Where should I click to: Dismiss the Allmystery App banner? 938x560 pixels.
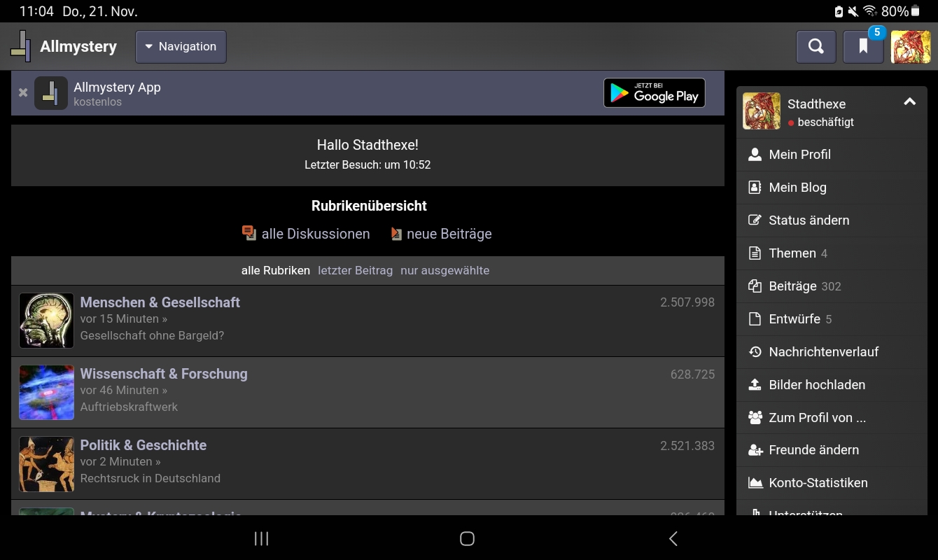(x=23, y=92)
